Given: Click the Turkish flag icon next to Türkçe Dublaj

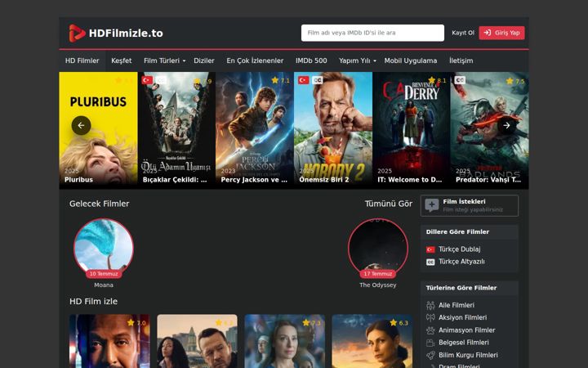Looking at the screenshot, I should click(430, 249).
